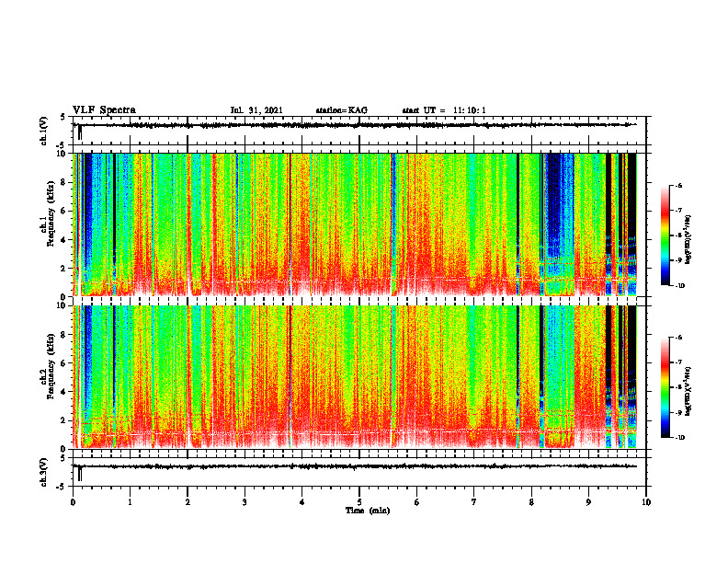Click inside the ch.2 spectrogram panel
728x563 pixels.
tap(358, 377)
